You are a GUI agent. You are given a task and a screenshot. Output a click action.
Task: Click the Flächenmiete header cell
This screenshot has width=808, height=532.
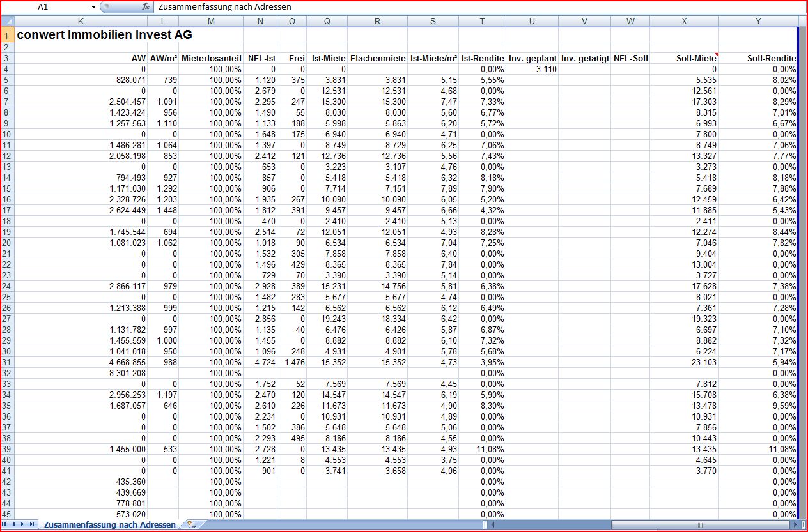point(377,59)
